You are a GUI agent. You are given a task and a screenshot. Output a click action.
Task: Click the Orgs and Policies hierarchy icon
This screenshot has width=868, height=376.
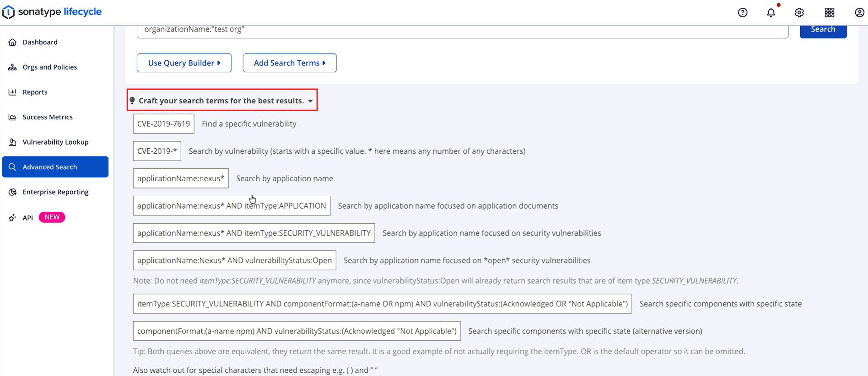tap(12, 67)
